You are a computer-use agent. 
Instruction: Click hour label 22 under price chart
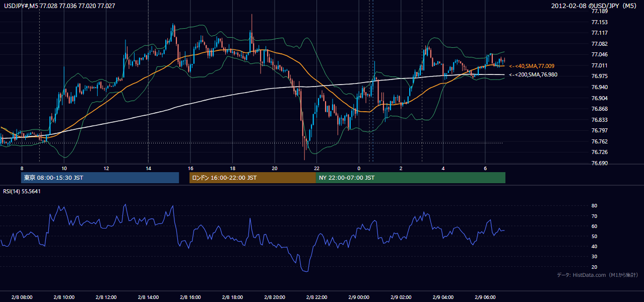click(316, 168)
